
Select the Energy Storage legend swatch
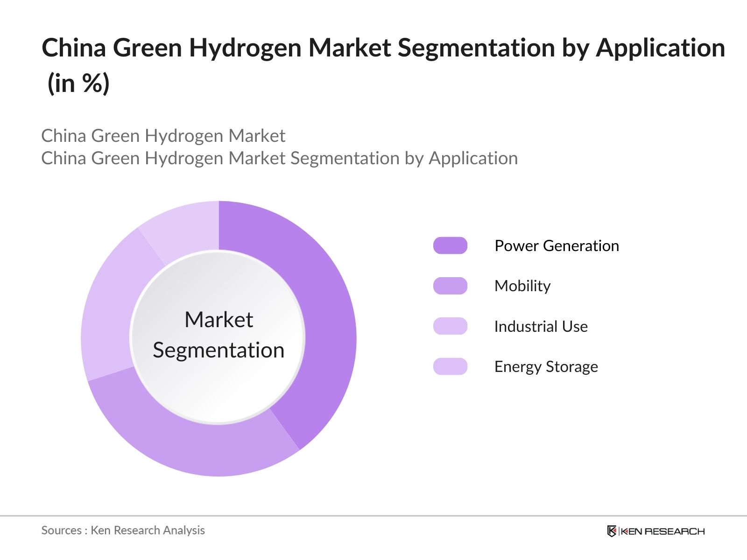451,366
